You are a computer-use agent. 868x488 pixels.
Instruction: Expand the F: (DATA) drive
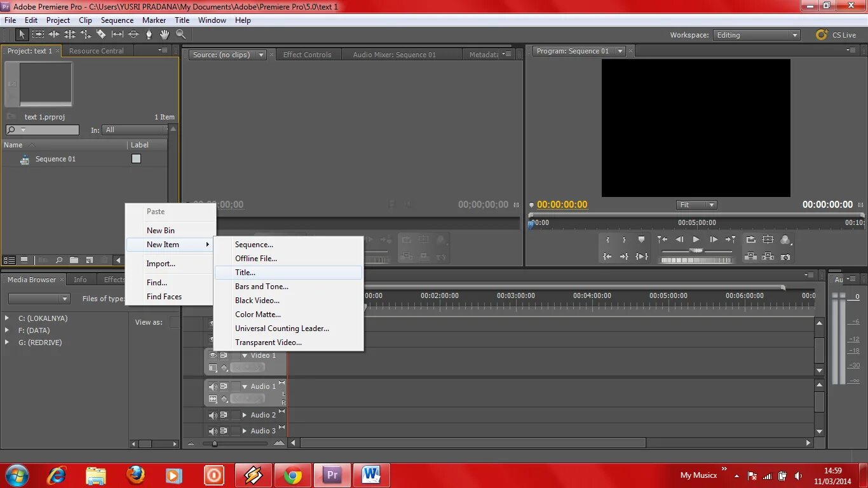7,330
